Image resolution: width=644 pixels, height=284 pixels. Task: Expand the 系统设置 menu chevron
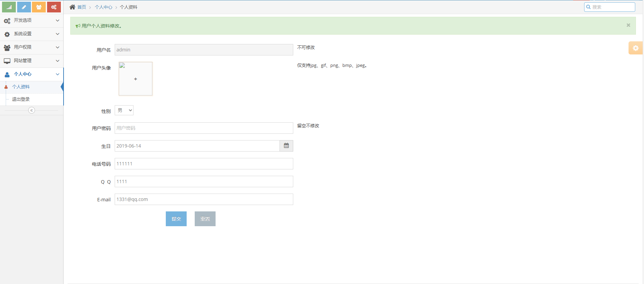(x=58, y=34)
